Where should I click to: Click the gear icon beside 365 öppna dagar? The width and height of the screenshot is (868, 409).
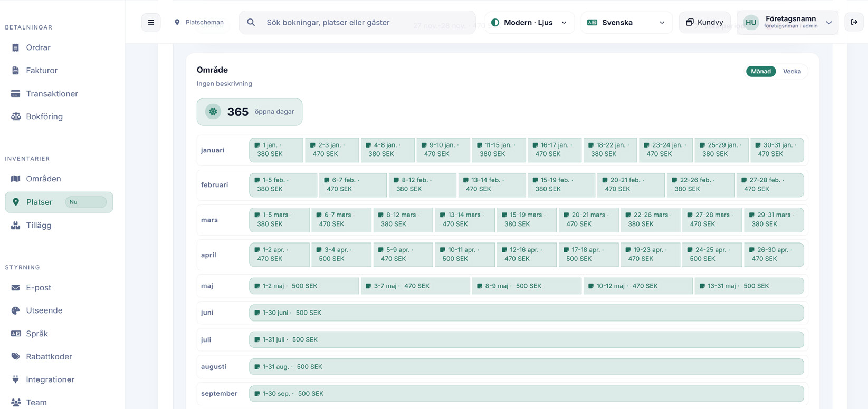[213, 112]
